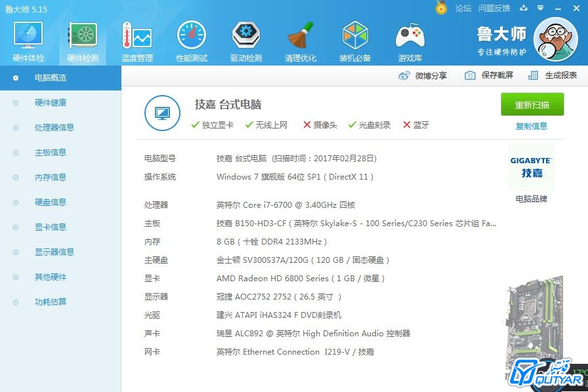Click the Ethernet Connection I219-V value
This screenshot has width=588, height=392.
click(295, 352)
